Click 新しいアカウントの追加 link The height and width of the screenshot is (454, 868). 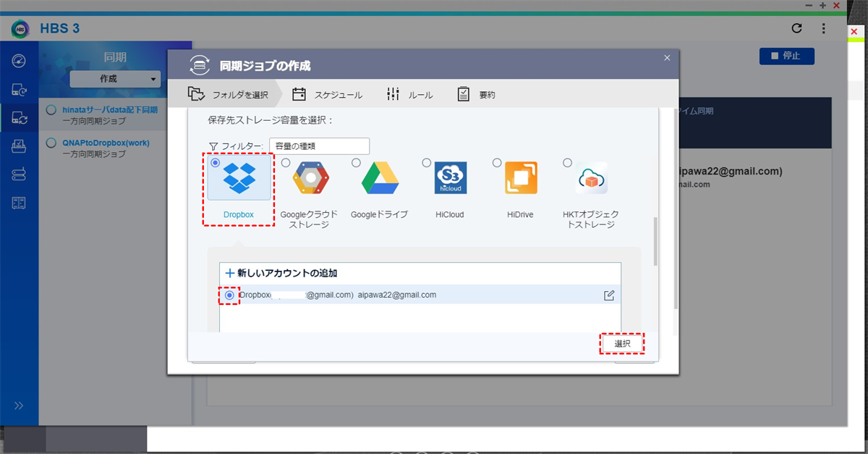click(x=287, y=274)
